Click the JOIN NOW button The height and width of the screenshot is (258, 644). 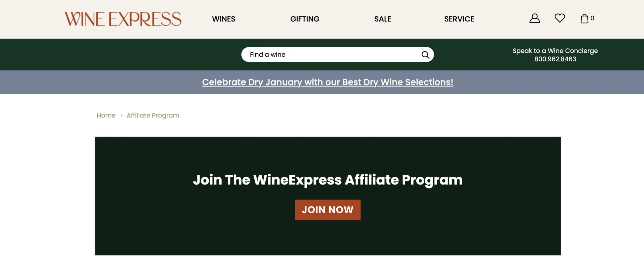point(328,209)
